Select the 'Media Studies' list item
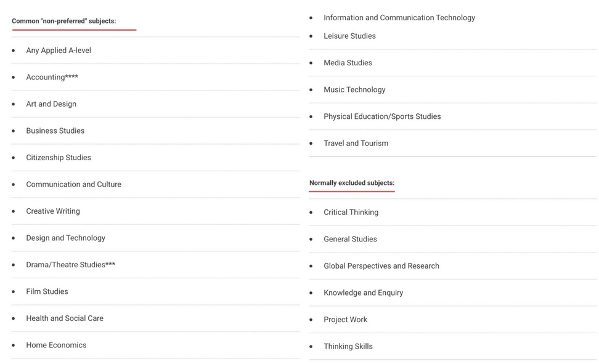 (348, 63)
